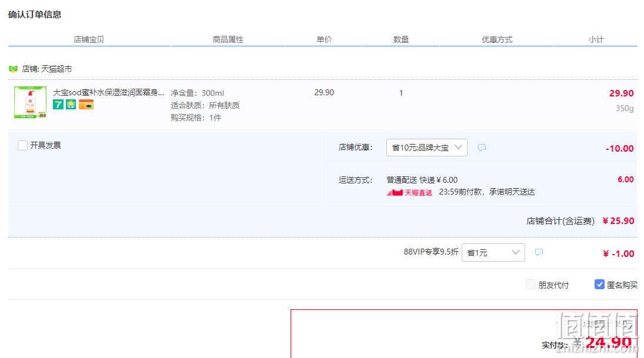Click the 适合肤质: 所有肤质 attribute text

tap(205, 105)
